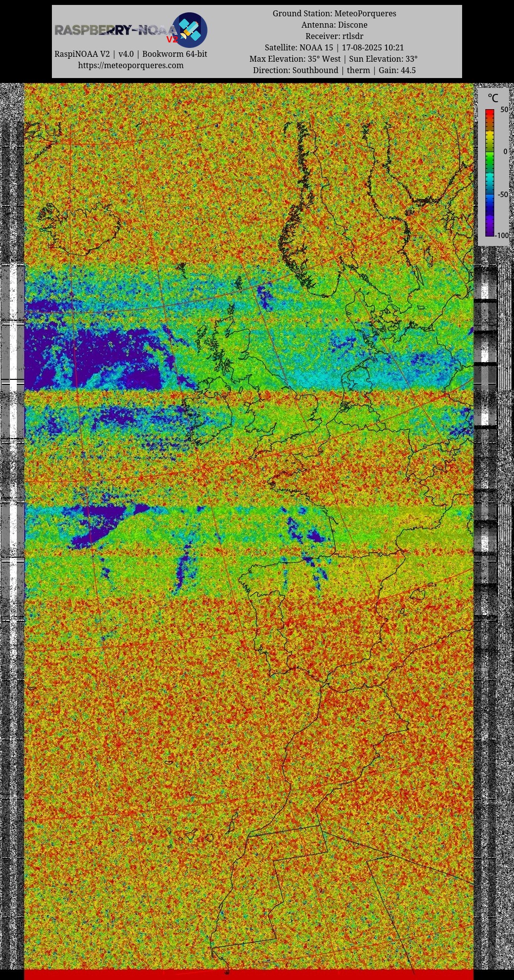Screen dimensions: 514x980
Task: Click the Raspberry-NOAA V2 satellite logo icon
Action: (190, 30)
